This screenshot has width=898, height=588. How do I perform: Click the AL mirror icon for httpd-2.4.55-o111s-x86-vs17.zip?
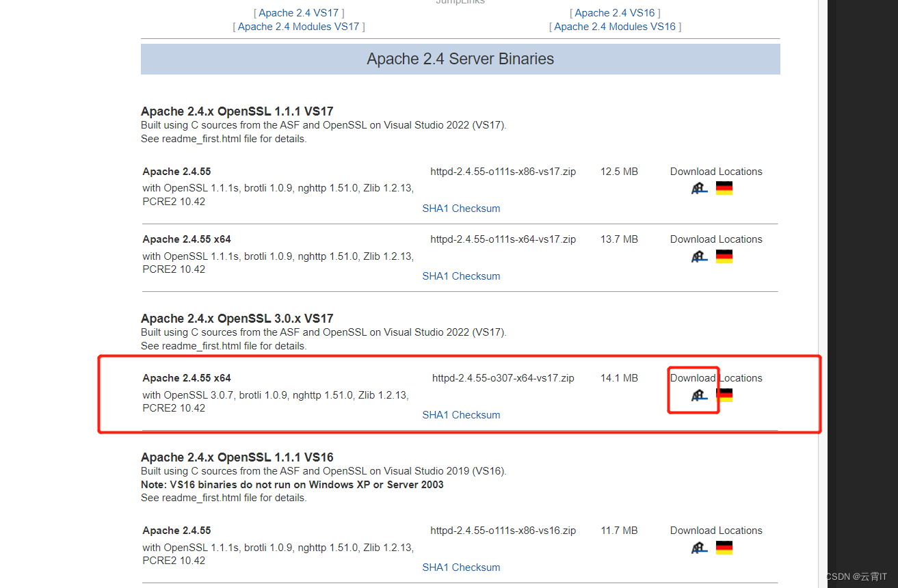pyautogui.click(x=699, y=187)
